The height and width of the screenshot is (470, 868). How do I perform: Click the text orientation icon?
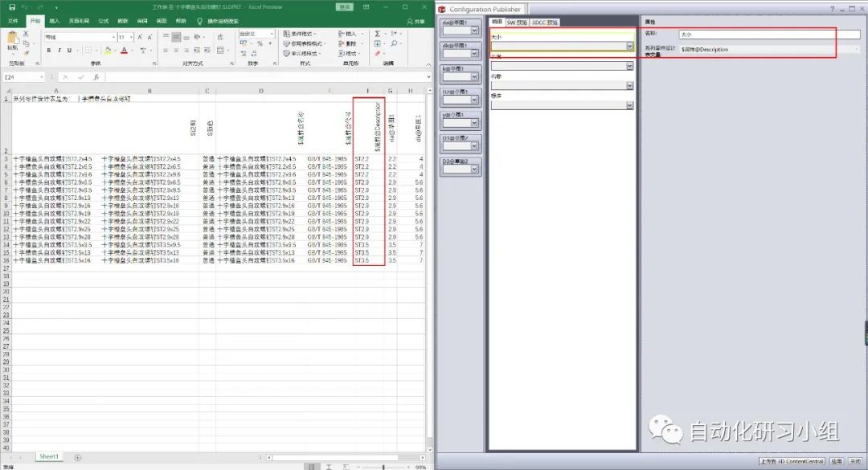[x=197, y=37]
